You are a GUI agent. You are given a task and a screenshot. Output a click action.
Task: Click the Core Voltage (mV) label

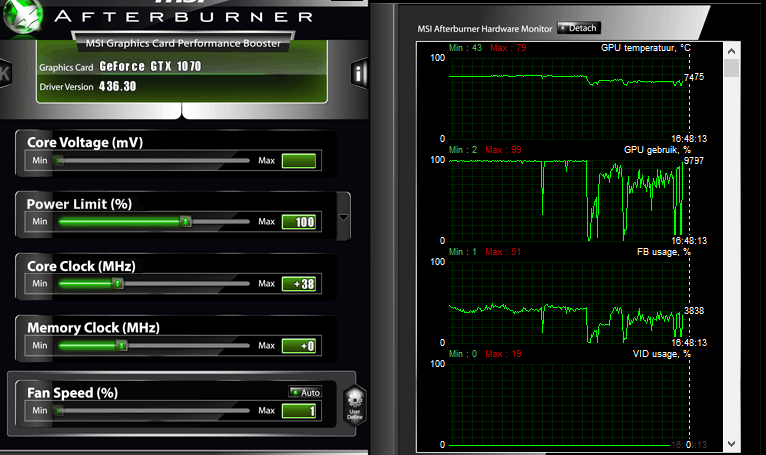point(85,143)
